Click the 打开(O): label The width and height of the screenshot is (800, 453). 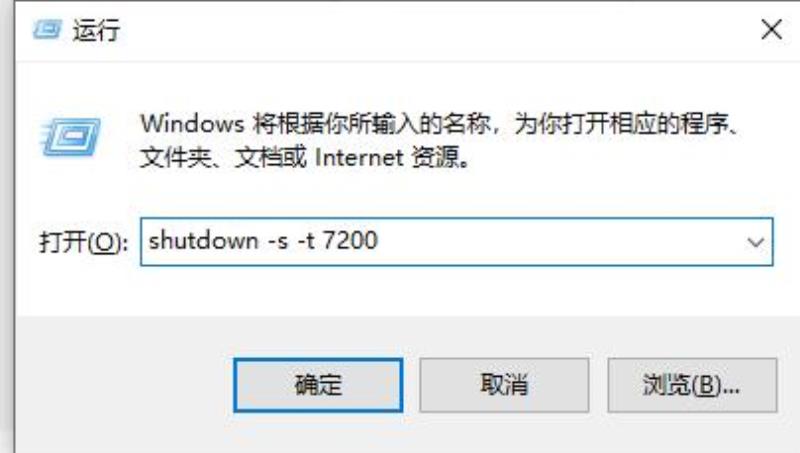(83, 242)
